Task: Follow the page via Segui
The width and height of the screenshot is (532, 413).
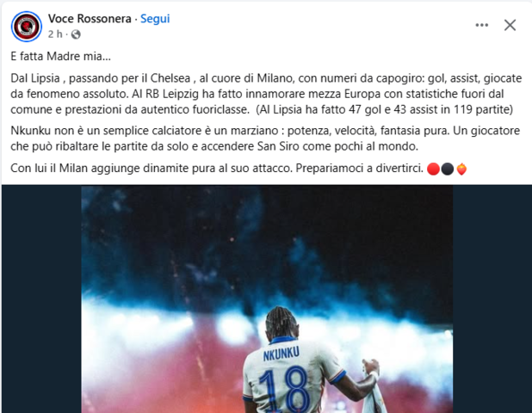Action: click(x=155, y=19)
